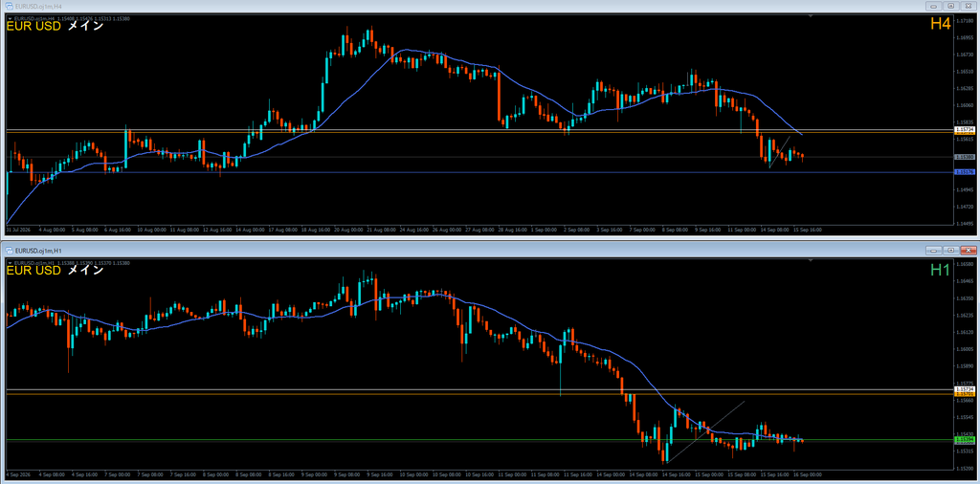Select the diagonal trendline on the H1 chart

click(705, 431)
